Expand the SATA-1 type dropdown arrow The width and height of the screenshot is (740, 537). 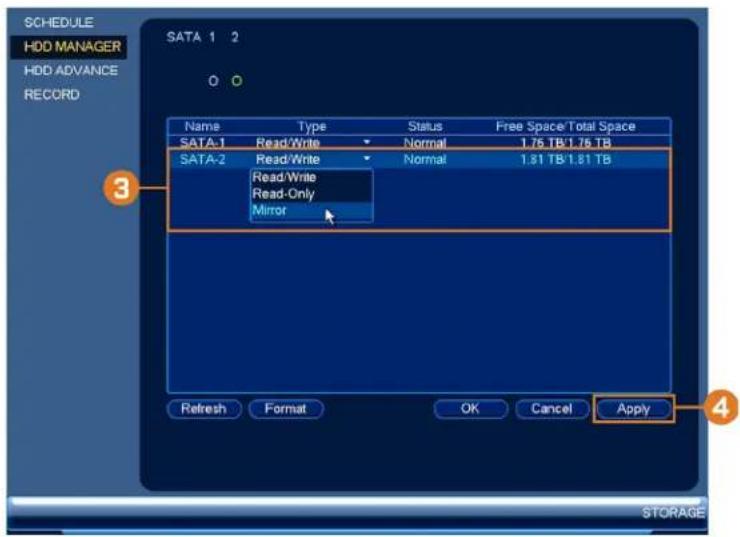[x=367, y=142]
